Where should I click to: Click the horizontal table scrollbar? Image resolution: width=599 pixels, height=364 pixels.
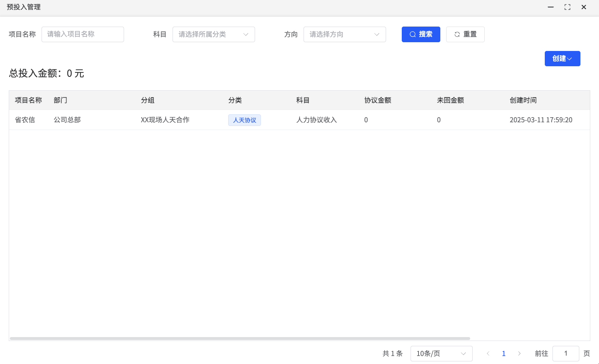pos(240,339)
